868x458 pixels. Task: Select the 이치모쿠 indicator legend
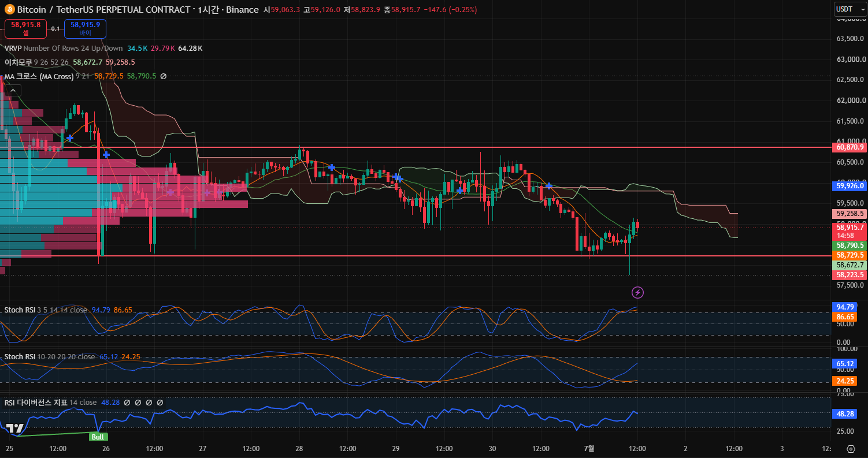point(69,62)
